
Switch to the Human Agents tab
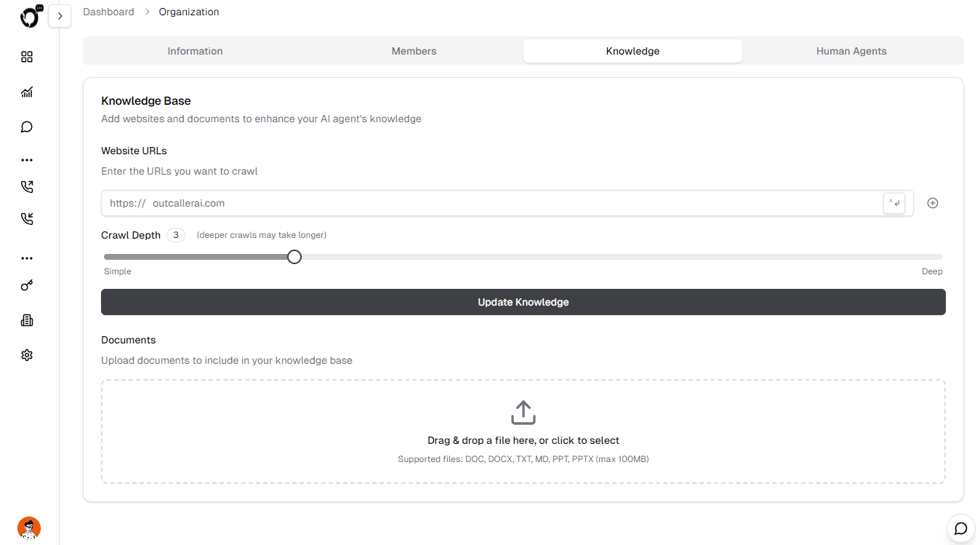click(x=851, y=51)
